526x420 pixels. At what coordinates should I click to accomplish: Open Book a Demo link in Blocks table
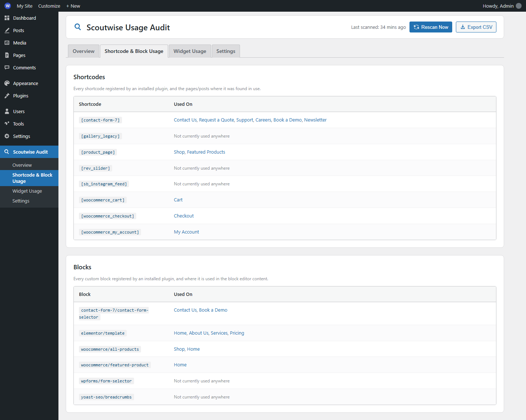213,310
